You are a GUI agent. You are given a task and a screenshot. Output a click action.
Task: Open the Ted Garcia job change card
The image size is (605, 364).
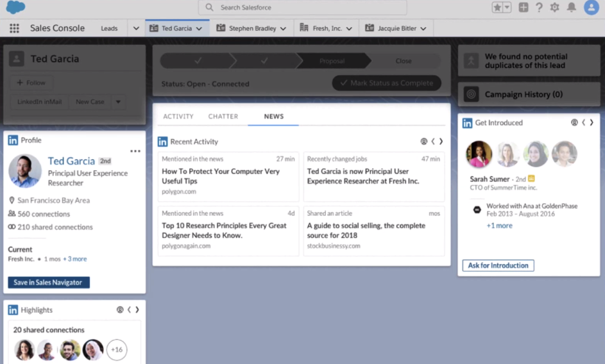373,177
